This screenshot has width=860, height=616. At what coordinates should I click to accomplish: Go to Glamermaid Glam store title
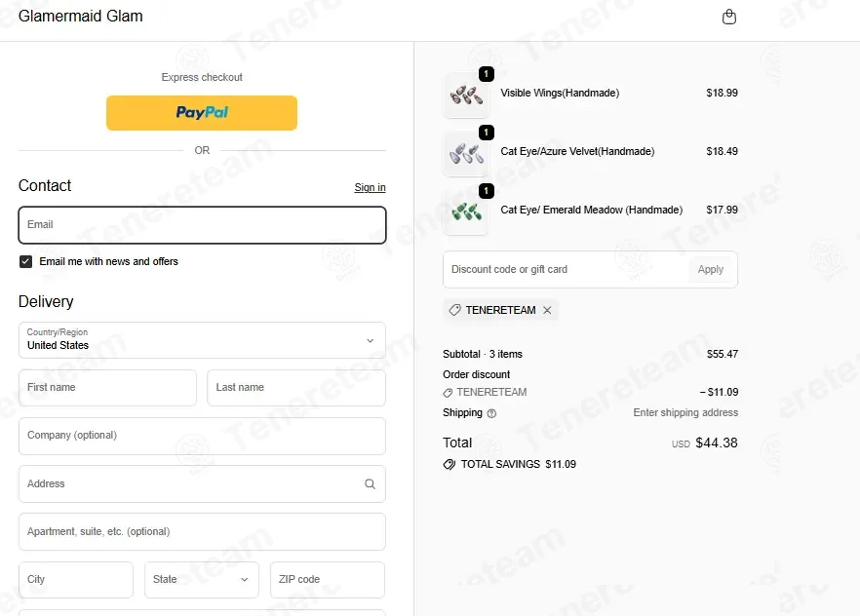pyautogui.click(x=81, y=17)
